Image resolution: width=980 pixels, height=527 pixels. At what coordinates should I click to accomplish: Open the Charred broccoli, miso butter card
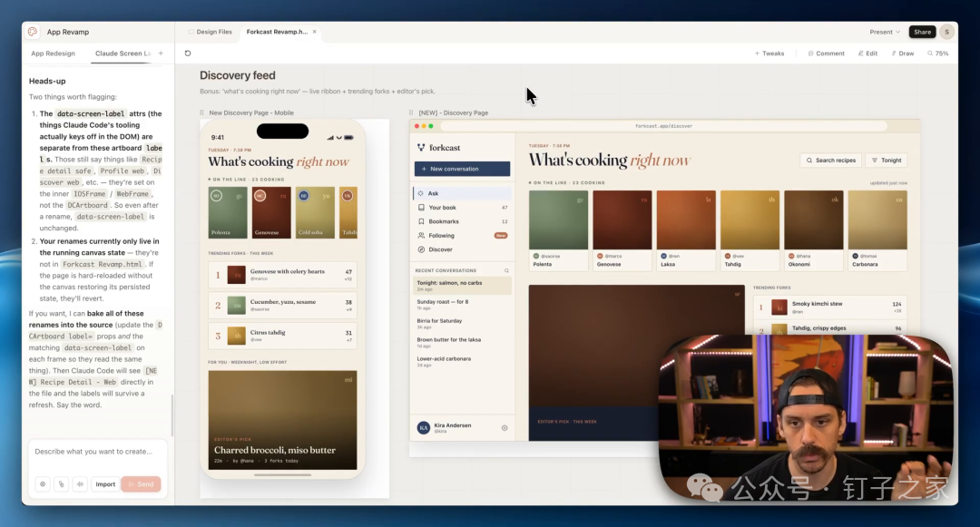(x=282, y=420)
